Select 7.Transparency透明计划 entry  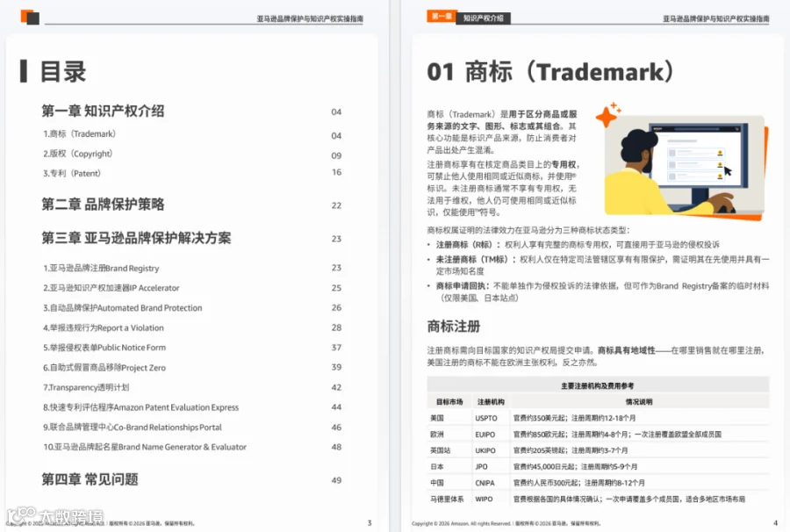(x=86, y=387)
